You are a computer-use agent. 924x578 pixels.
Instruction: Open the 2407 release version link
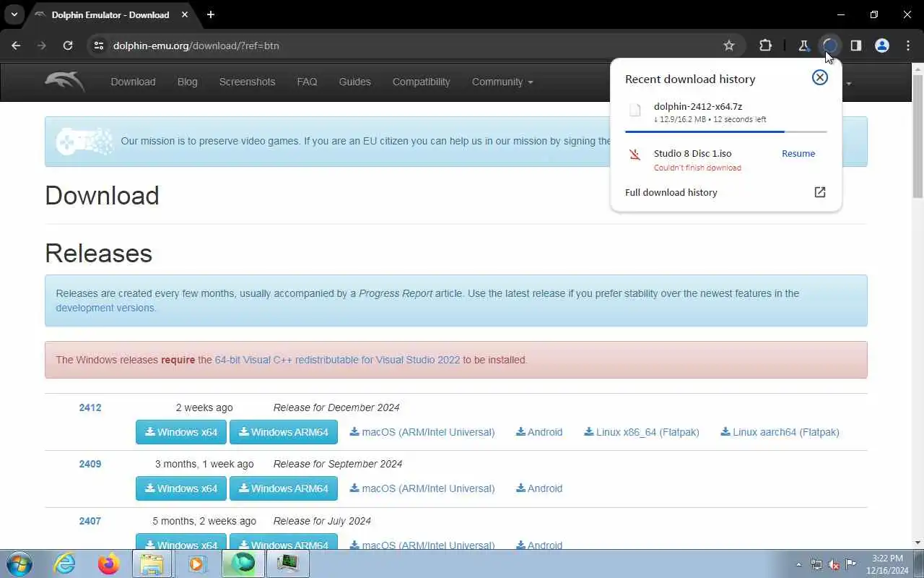point(90,521)
